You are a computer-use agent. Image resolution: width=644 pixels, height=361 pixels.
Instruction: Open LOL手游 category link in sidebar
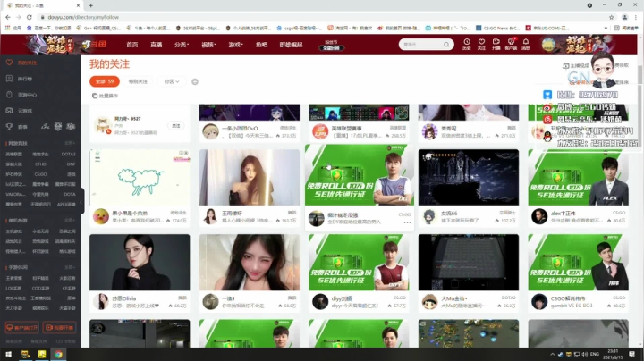tap(13, 289)
